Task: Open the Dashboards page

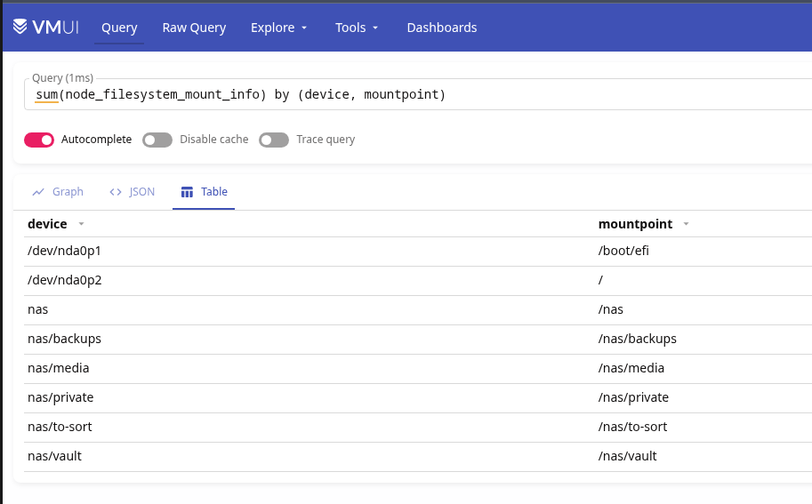Action: click(x=442, y=28)
